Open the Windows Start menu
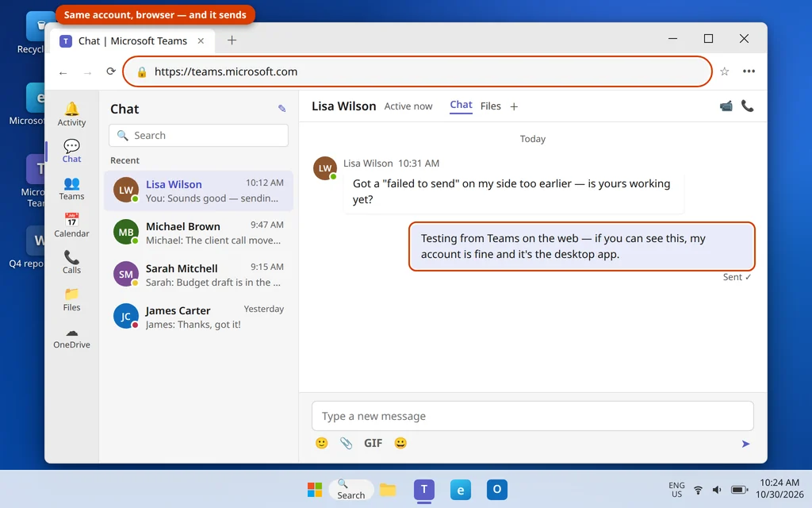Viewport: 812px width, 508px height. pos(314,489)
